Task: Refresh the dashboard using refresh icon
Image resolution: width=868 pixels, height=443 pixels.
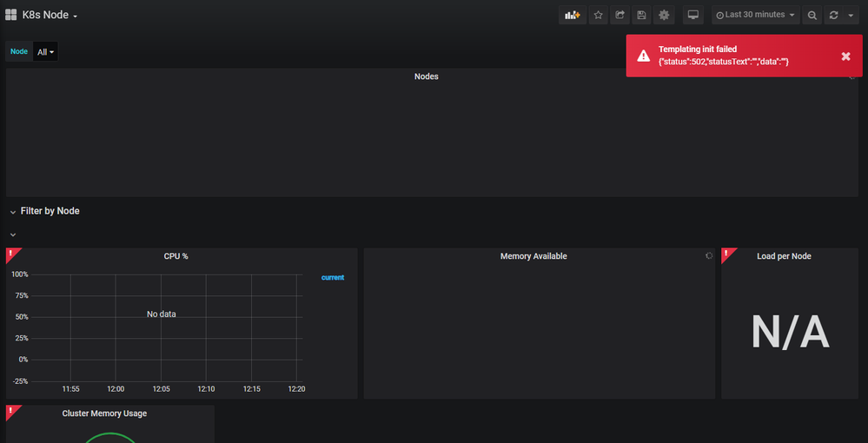Action: click(x=834, y=15)
